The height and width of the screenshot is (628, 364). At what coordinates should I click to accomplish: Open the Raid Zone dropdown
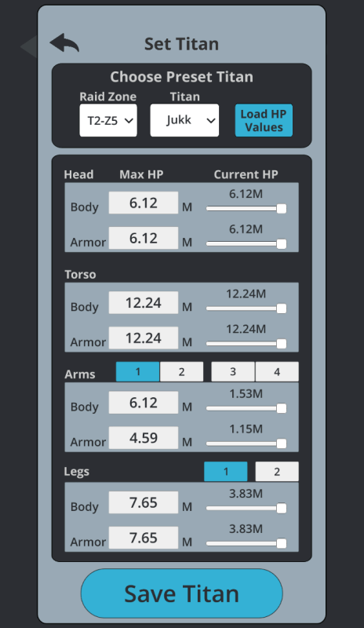pyautogui.click(x=108, y=120)
